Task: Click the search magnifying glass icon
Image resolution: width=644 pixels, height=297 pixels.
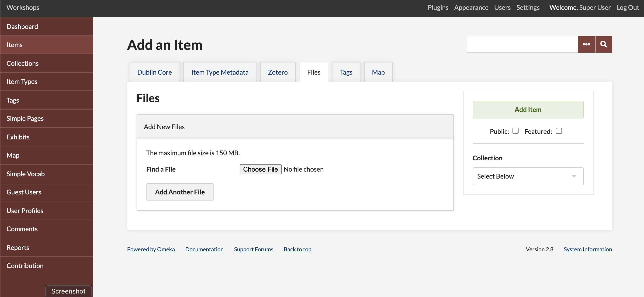Action: tap(603, 44)
